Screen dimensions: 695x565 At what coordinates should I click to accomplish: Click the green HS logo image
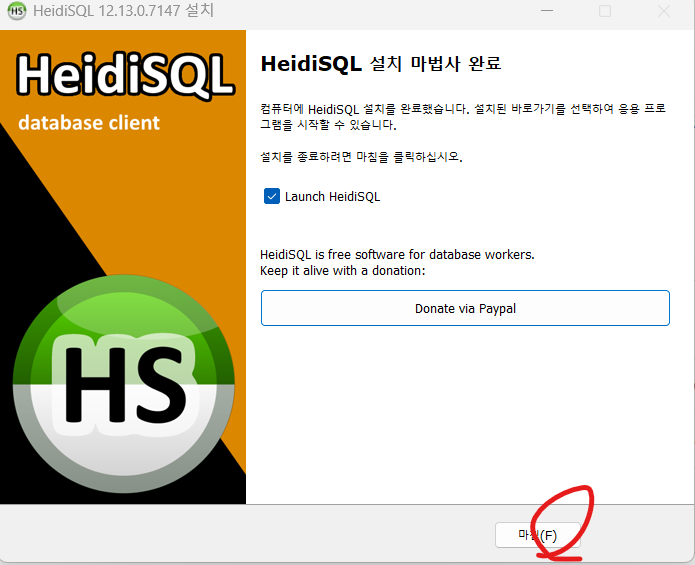(x=124, y=384)
